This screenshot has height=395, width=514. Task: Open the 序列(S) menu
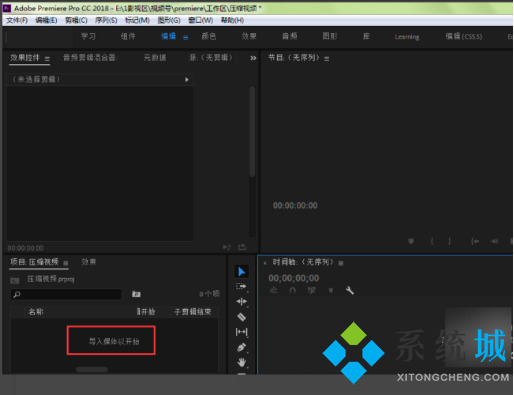106,20
